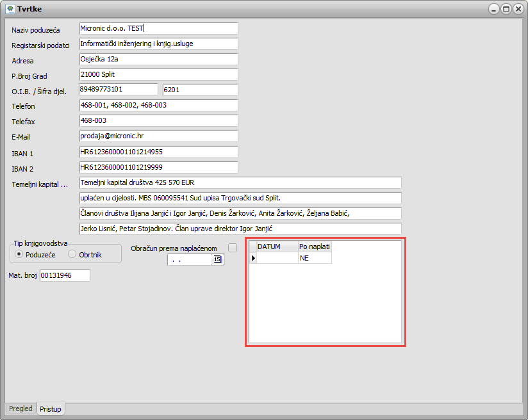This screenshot has width=528, height=420.
Task: Click the Telefon input field
Action: (159, 105)
